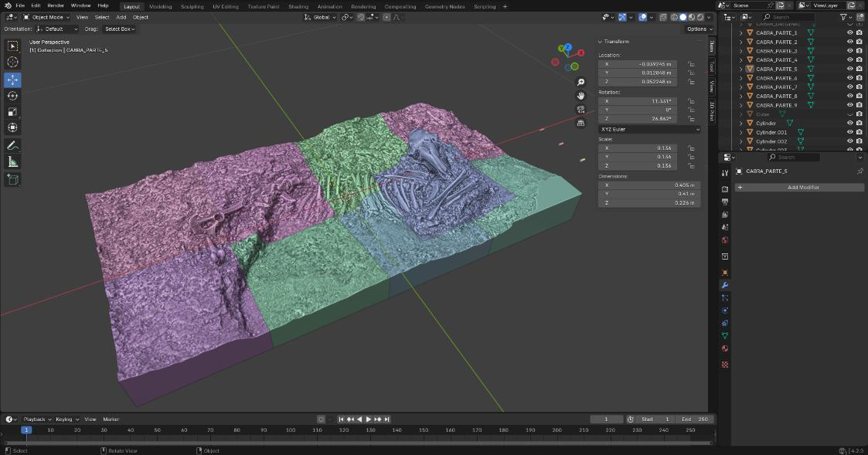
Task: Click the End frame 250 field
Action: (x=695, y=419)
